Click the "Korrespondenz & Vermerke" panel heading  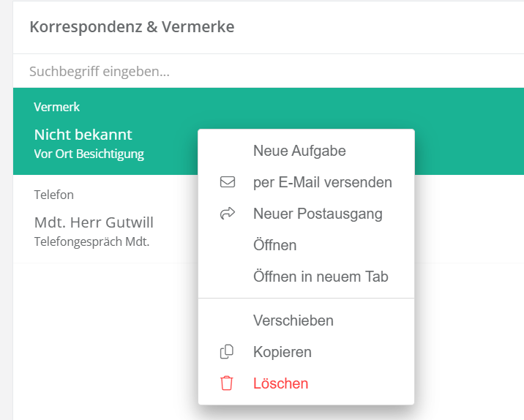pyautogui.click(x=132, y=27)
